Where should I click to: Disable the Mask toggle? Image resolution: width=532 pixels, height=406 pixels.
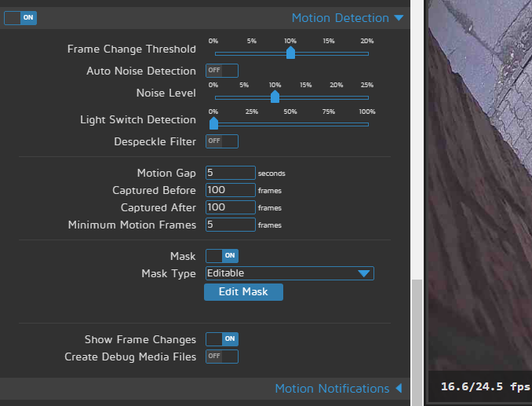click(x=221, y=256)
